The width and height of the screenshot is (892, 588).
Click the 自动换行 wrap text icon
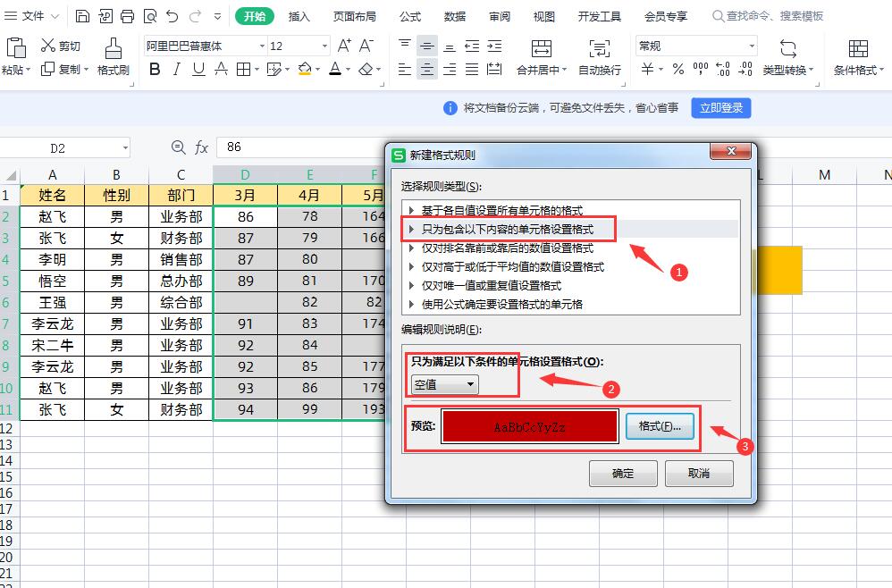point(600,49)
